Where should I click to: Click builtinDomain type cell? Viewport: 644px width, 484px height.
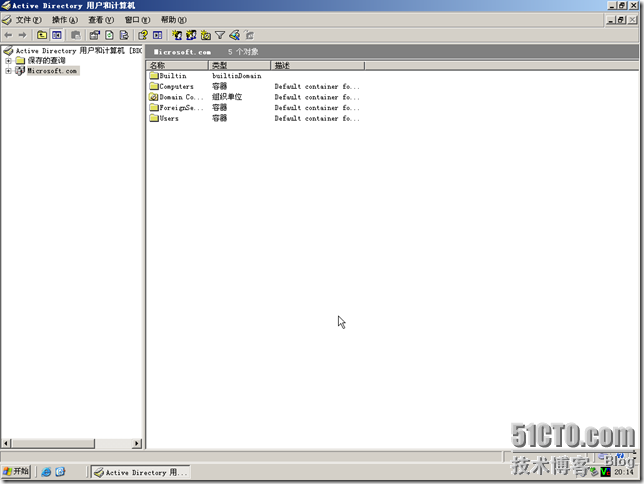point(237,76)
